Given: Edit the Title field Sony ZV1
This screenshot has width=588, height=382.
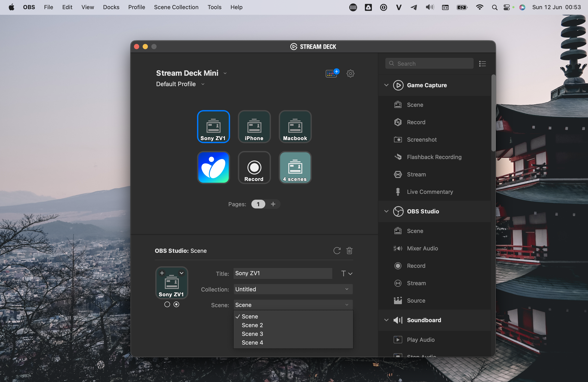Looking at the screenshot, I should (283, 273).
